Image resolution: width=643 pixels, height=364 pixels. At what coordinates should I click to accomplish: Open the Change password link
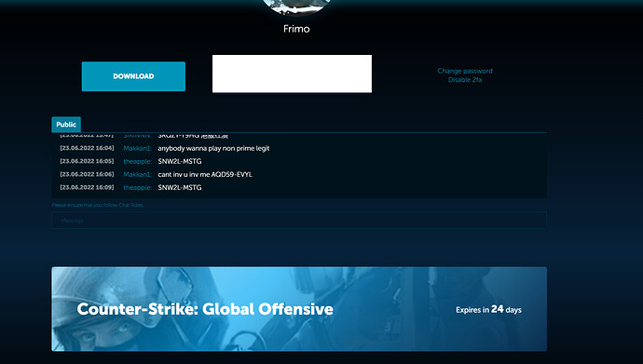(465, 71)
